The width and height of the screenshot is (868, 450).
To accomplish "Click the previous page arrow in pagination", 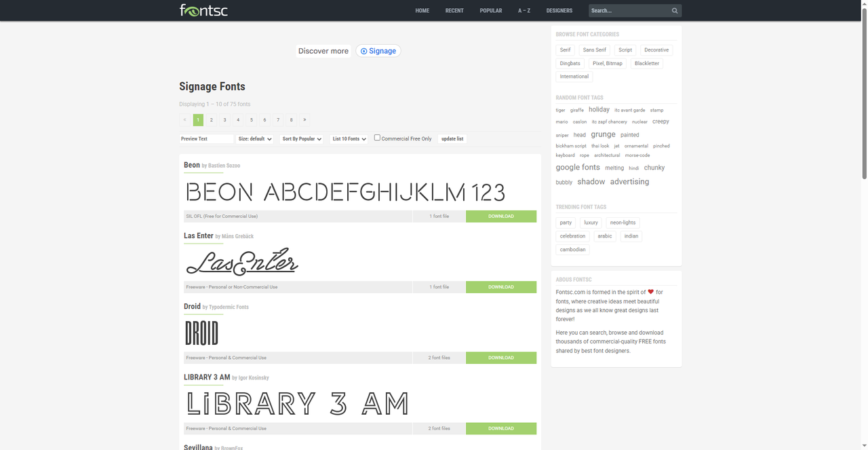I will tap(184, 120).
